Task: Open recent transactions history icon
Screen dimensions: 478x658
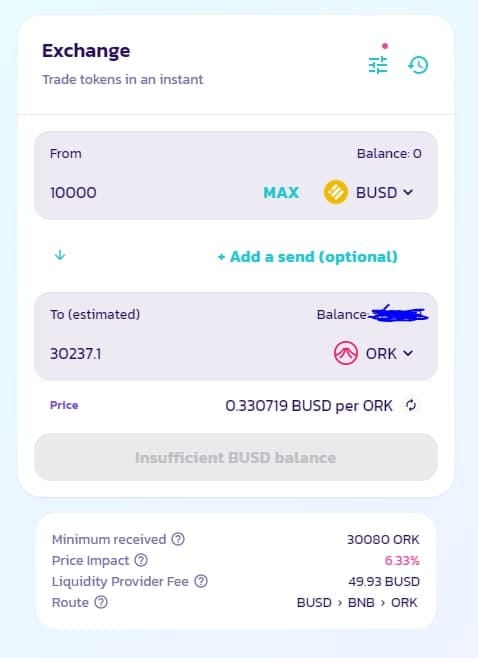Action: tap(418, 65)
